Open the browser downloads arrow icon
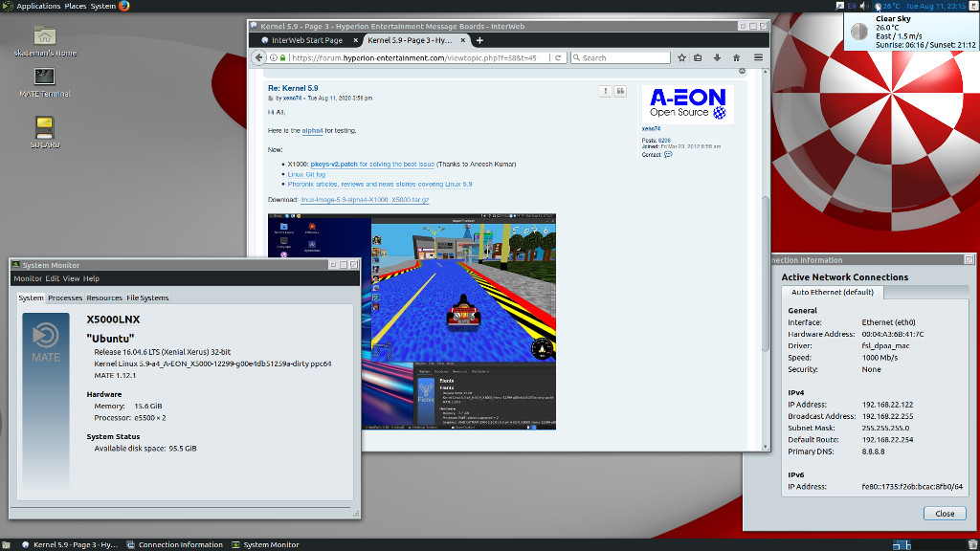980x551 pixels. (717, 57)
